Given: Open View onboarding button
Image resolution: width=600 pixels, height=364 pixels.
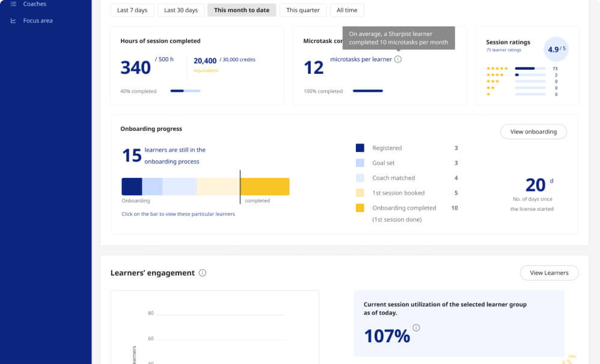Looking at the screenshot, I should 533,132.
